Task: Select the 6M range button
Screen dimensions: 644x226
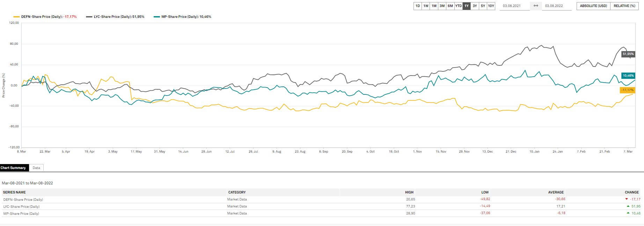Action: tap(450, 6)
